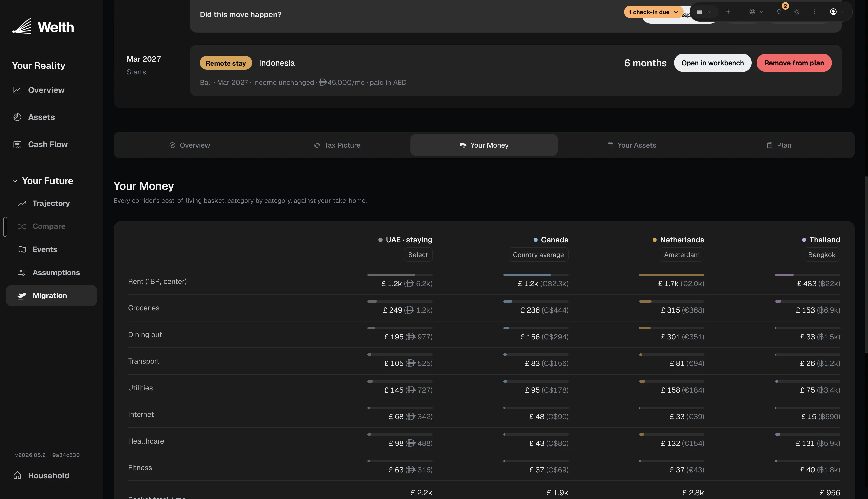The height and width of the screenshot is (499, 868).
Task: Click the Transport row label
Action: point(144,361)
